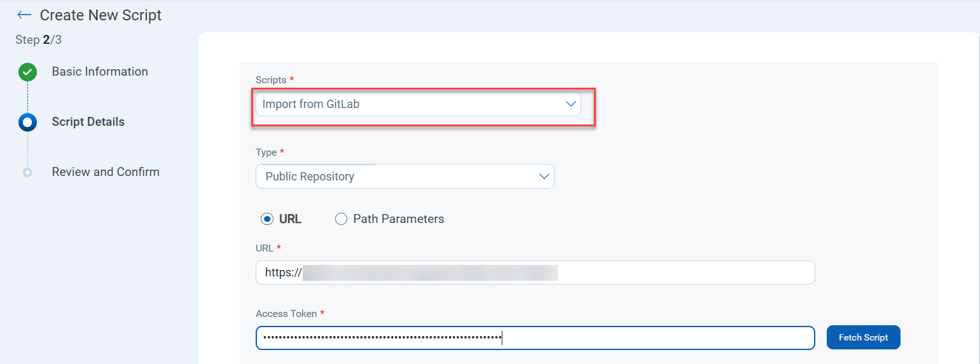The height and width of the screenshot is (364, 980).
Task: Click the blue Script Details step circle
Action: click(27, 122)
